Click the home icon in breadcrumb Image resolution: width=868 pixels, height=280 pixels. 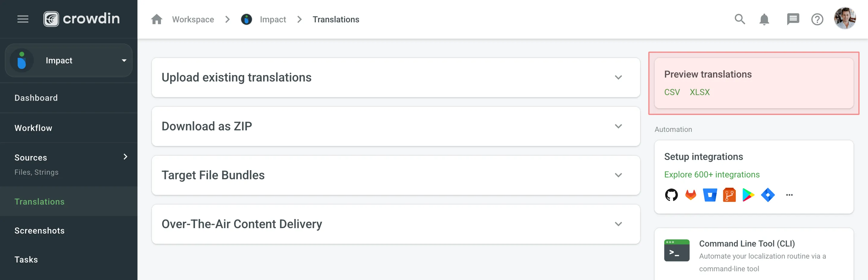tap(157, 20)
